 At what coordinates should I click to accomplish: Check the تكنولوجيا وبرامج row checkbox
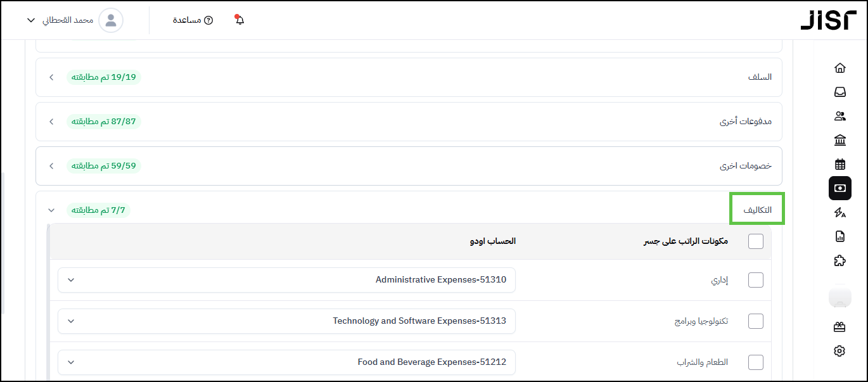[756, 321]
